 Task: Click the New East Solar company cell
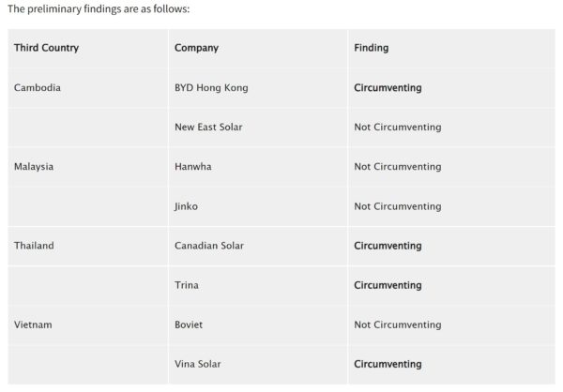click(x=208, y=127)
